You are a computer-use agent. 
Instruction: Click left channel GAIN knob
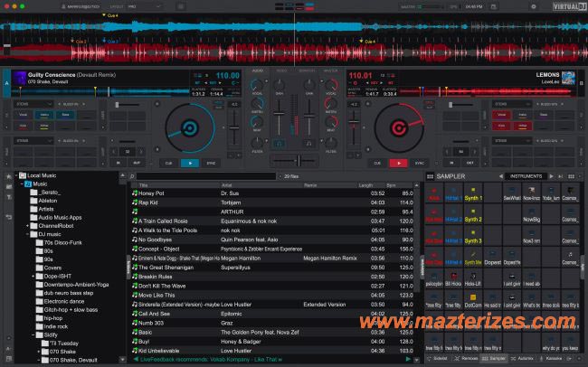[x=280, y=85]
